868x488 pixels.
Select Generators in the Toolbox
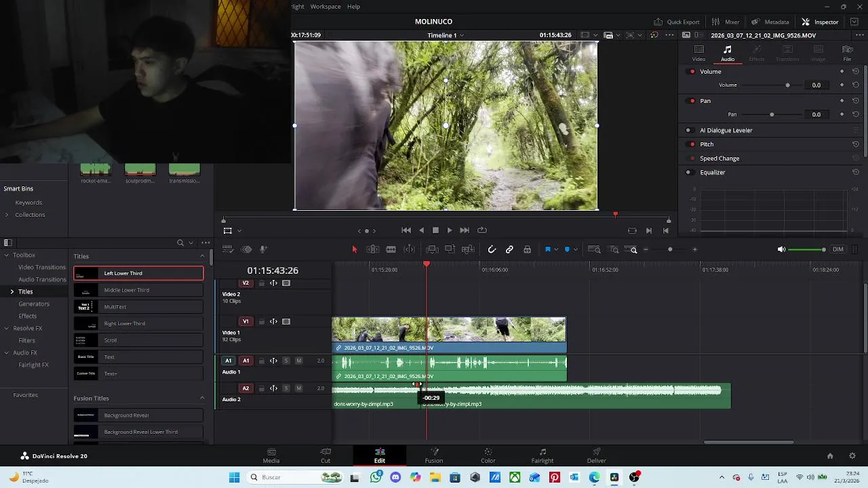coord(34,304)
